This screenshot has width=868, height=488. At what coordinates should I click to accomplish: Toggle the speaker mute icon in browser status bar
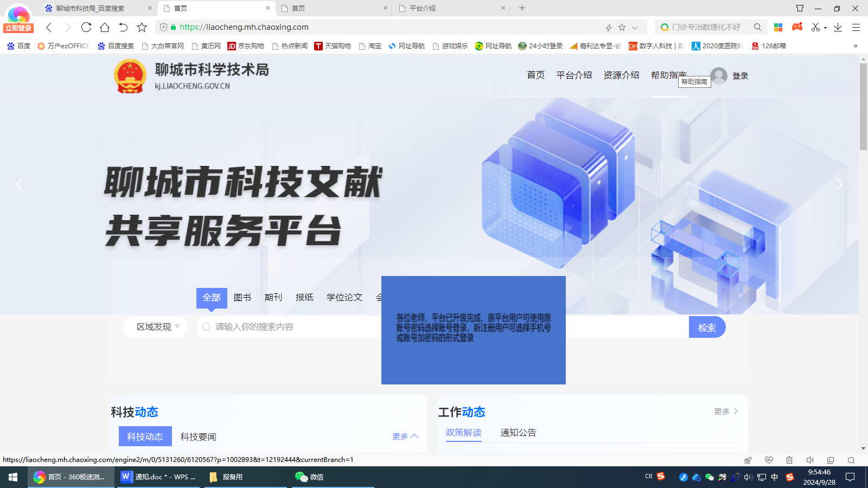pos(810,460)
